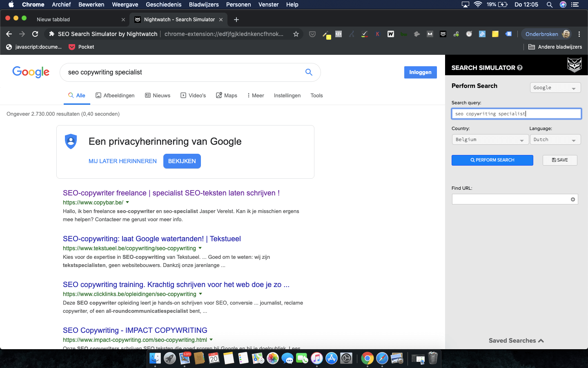Switch to the Nieuws tab

click(158, 95)
